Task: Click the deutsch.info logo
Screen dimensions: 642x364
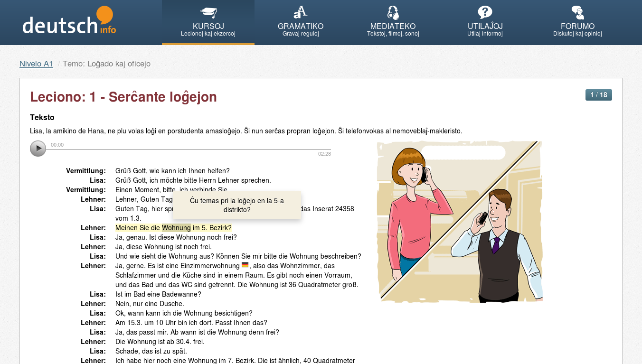Action: click(69, 20)
